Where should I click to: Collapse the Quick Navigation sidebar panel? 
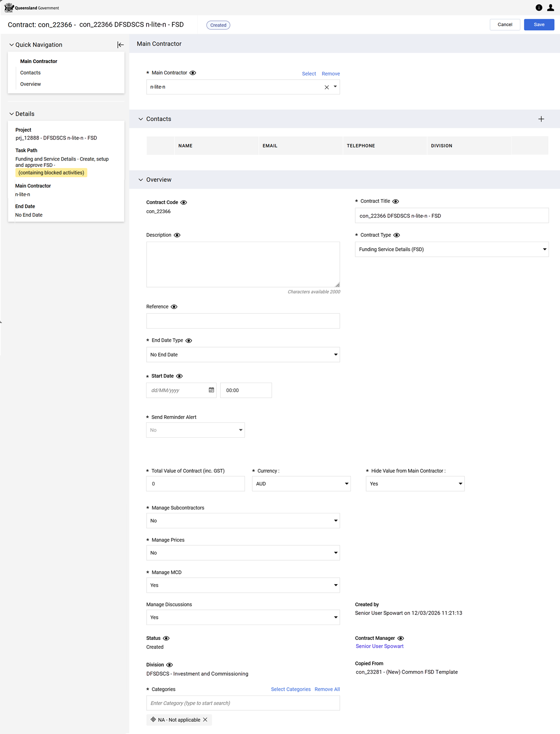point(120,45)
